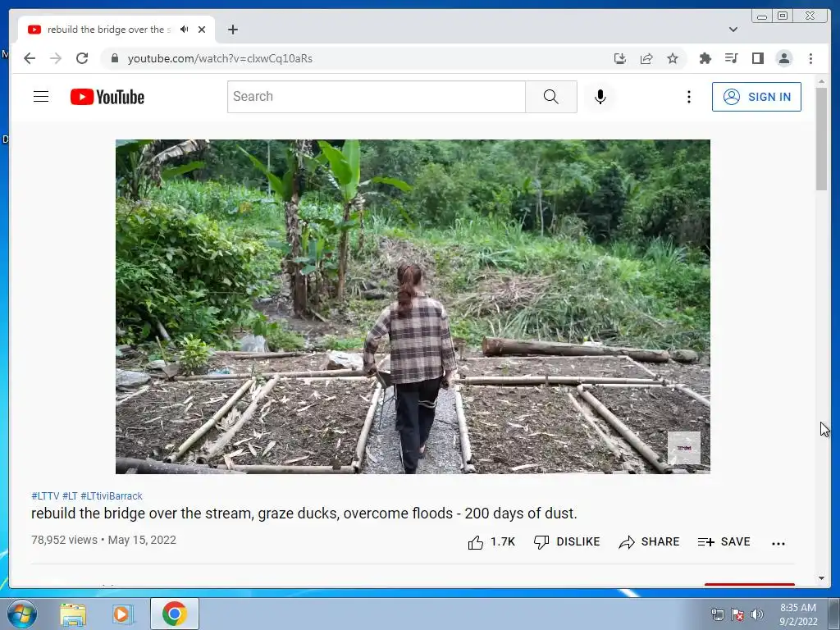Click the scrollbar down arrow
This screenshot has height=630, width=840.
(x=821, y=578)
